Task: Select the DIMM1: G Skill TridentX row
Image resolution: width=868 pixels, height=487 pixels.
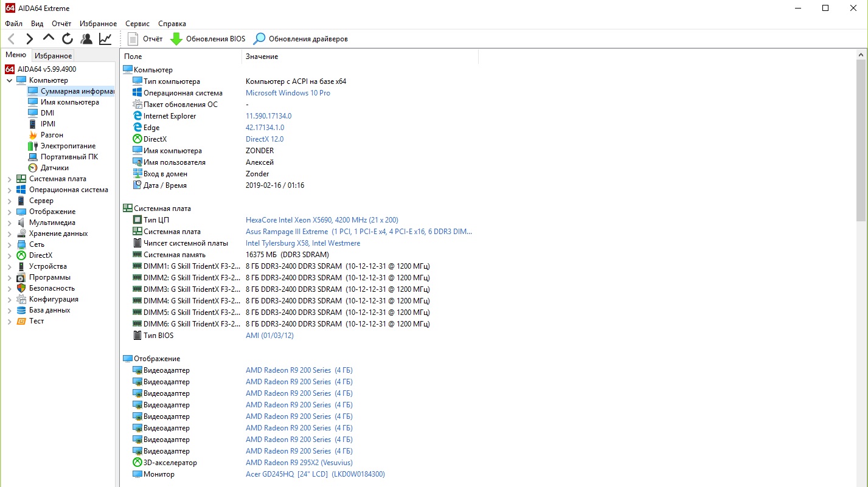Action: click(281, 266)
